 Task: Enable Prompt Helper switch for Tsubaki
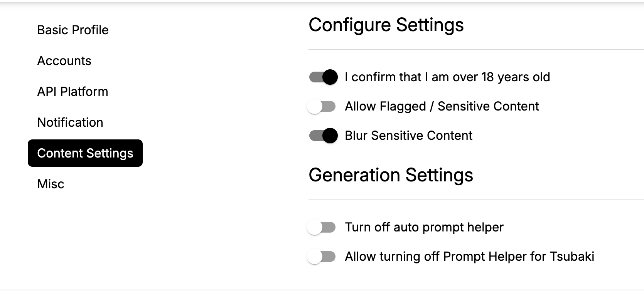coord(322,256)
